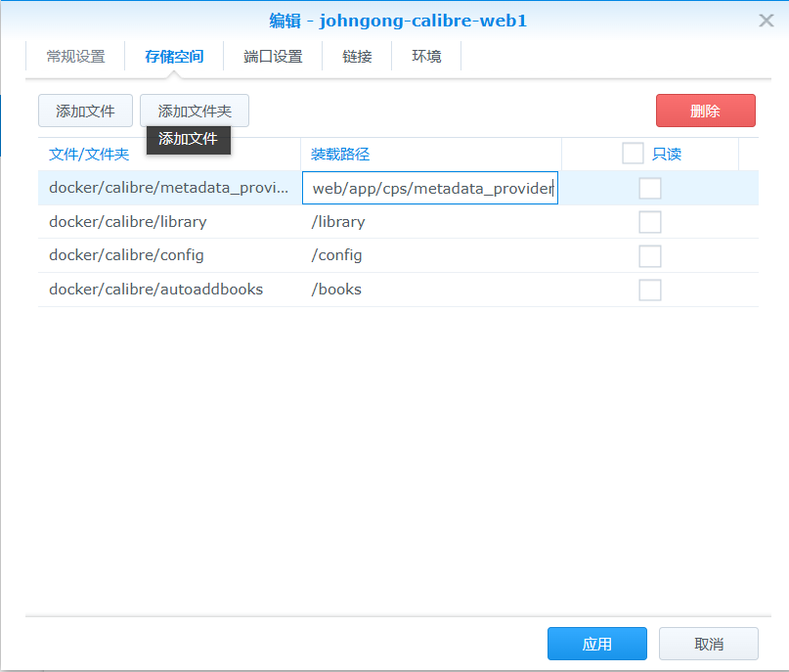Open the 常规设置 tab
This screenshot has width=789, height=672.
click(75, 57)
